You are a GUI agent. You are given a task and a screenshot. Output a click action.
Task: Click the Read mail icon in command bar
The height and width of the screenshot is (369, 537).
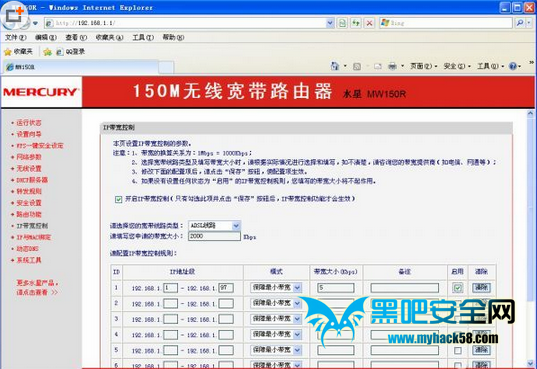(x=378, y=66)
